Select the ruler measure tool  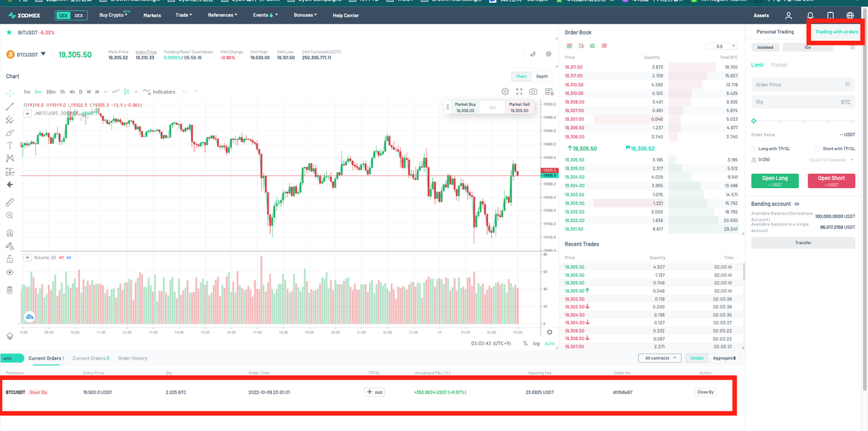coord(8,200)
